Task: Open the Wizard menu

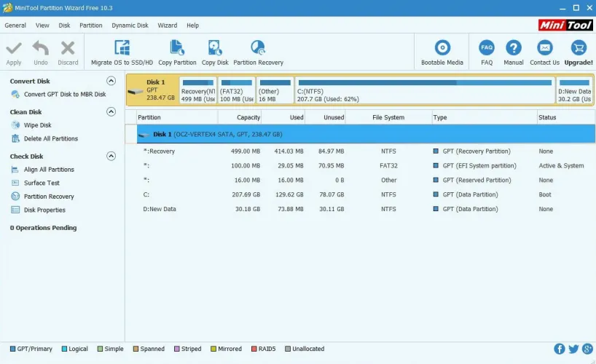Action: pyautogui.click(x=167, y=25)
